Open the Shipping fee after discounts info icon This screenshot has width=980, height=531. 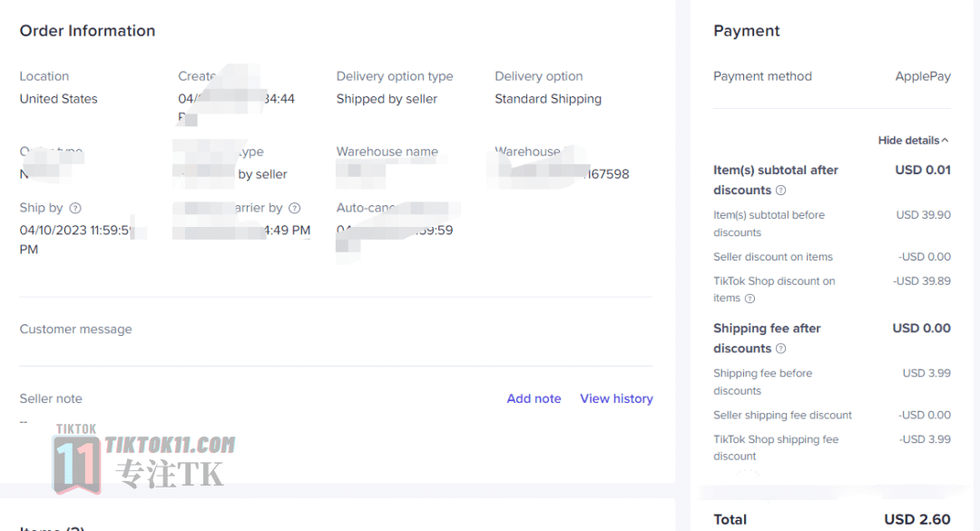780,349
